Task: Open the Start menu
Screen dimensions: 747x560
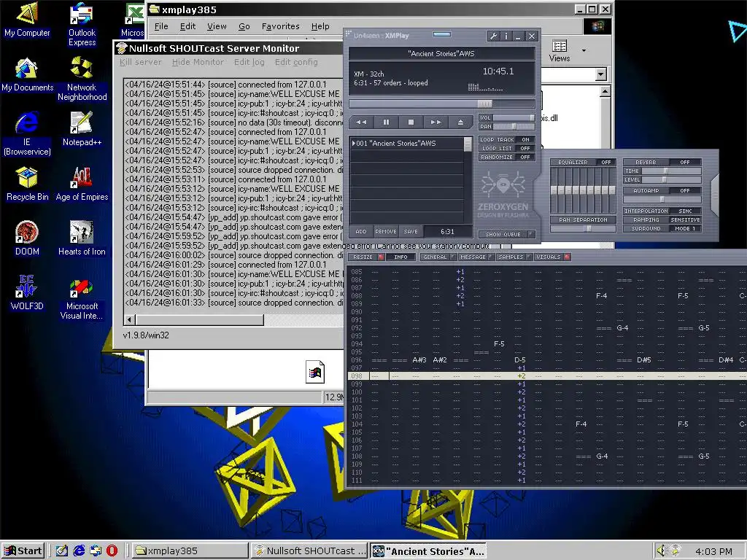Action: 23,551
